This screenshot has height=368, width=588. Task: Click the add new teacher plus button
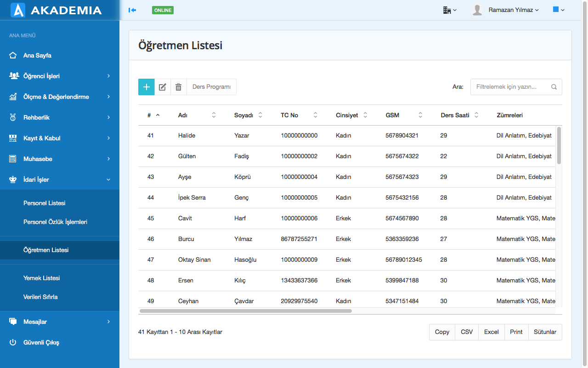(x=146, y=87)
